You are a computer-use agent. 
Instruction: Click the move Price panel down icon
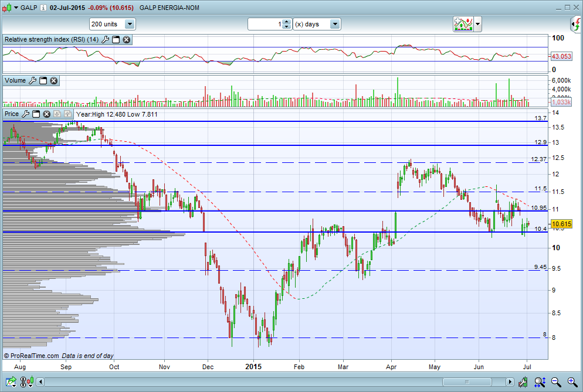click(x=57, y=114)
